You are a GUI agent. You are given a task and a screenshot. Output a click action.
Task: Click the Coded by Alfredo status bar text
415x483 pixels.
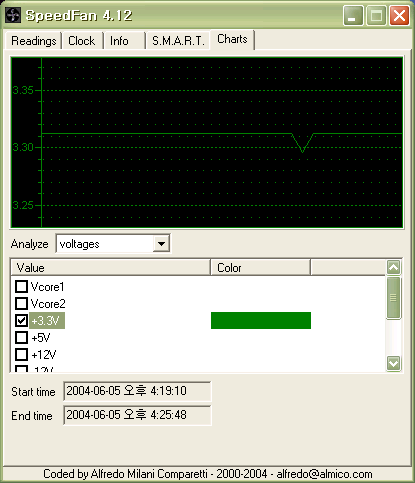(x=207, y=474)
